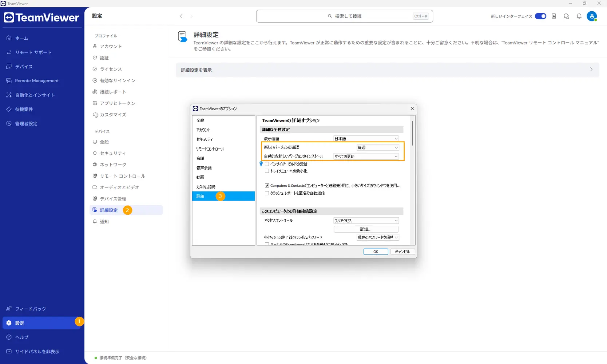This screenshot has width=607, height=364.
Task: Click the 設定 gear icon in the sidebar
Action: point(9,323)
